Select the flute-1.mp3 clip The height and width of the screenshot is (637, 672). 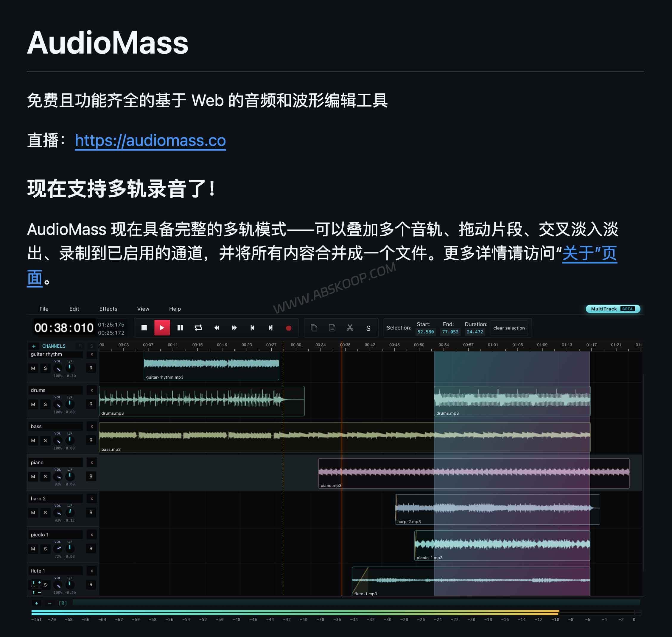point(471,581)
